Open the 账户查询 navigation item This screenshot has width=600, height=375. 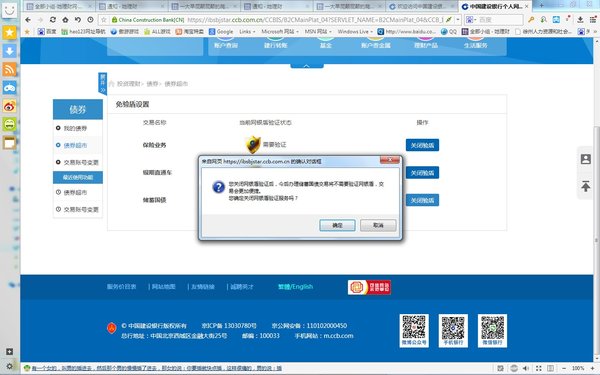coord(226,45)
